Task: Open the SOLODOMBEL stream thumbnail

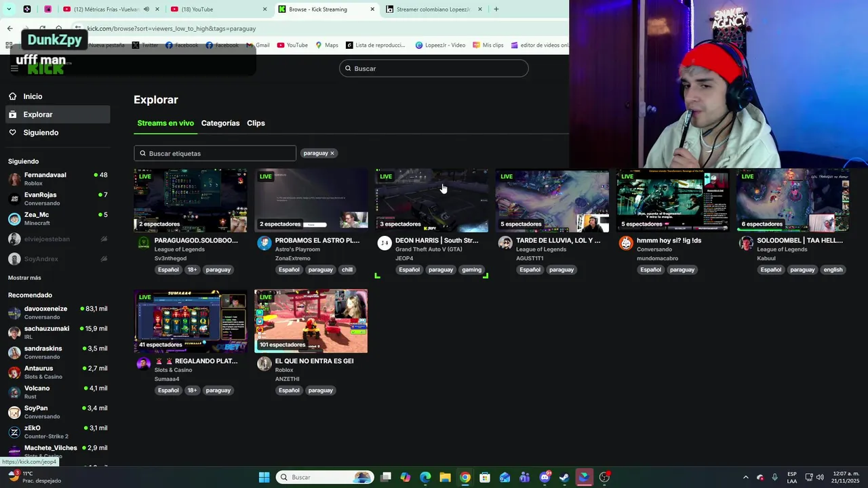Action: click(x=793, y=201)
